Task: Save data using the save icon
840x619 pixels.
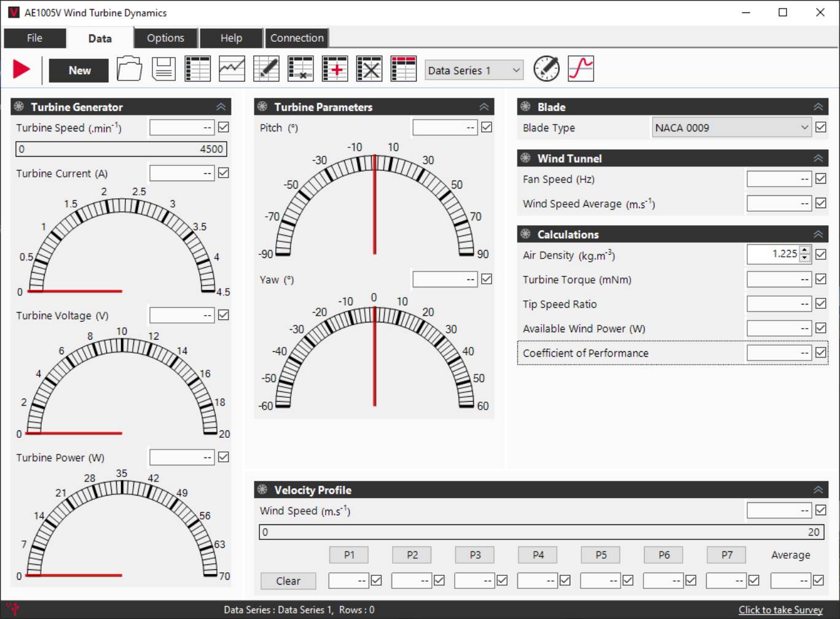Action: pyautogui.click(x=163, y=69)
